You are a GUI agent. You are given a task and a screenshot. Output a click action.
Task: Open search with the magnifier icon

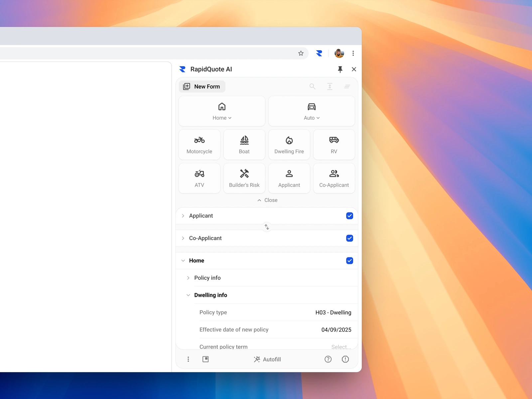coord(313,86)
